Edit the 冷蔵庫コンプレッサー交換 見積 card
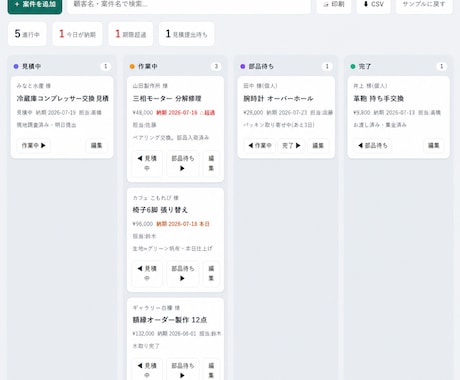The height and width of the screenshot is (380, 460). pos(96,145)
